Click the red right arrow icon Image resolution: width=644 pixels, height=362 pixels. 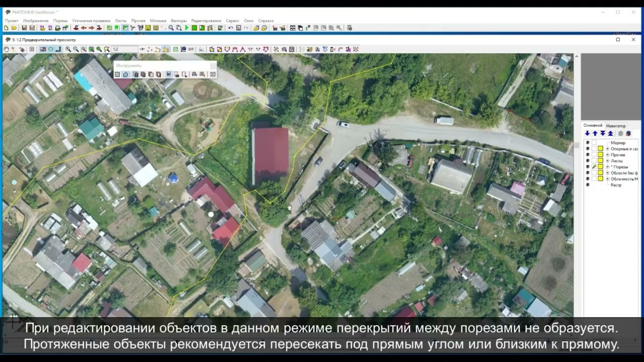point(91,28)
